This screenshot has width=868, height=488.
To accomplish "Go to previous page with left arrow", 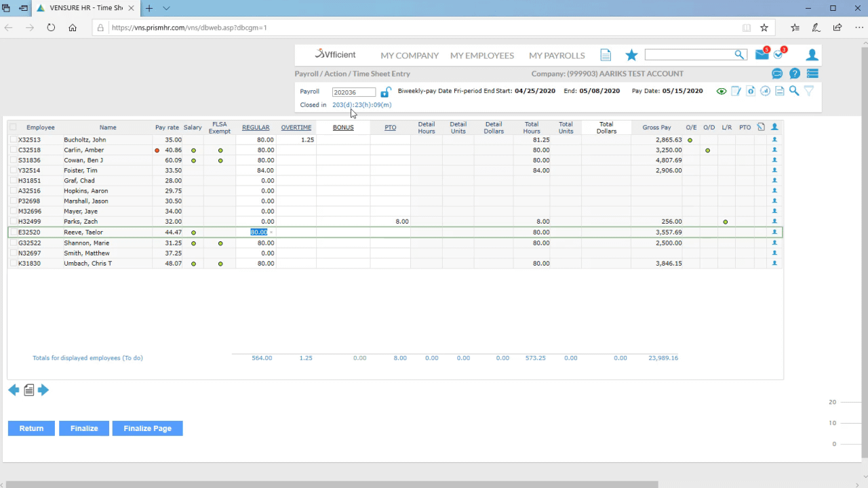I will pyautogui.click(x=14, y=390).
